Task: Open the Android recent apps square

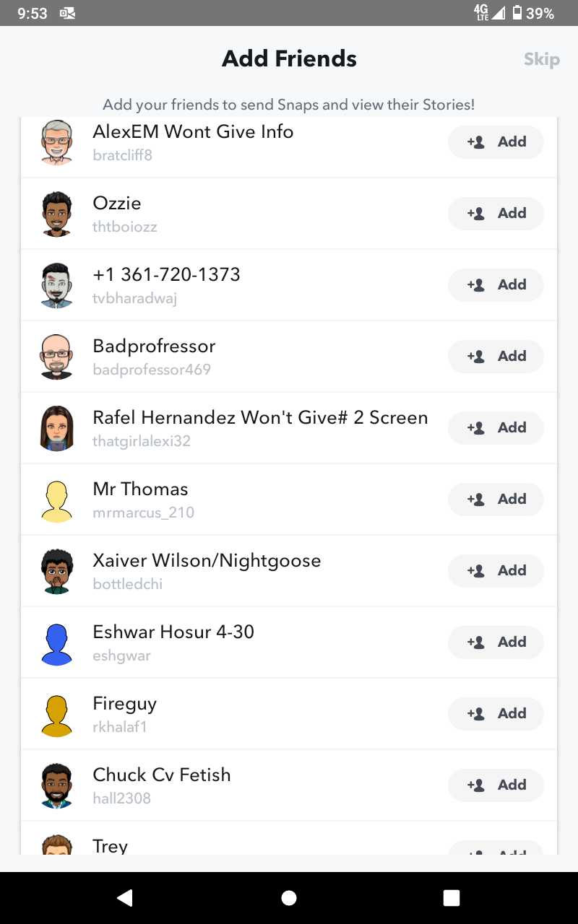Action: point(452,897)
